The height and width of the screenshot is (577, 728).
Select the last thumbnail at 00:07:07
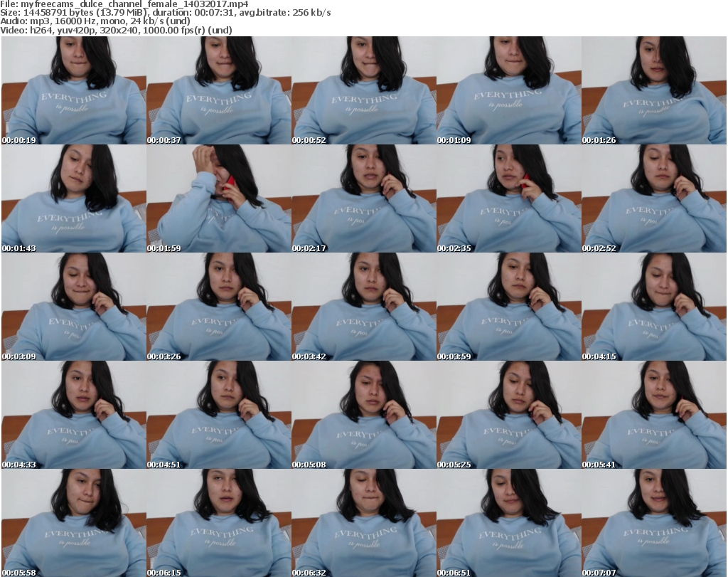[x=653, y=523]
